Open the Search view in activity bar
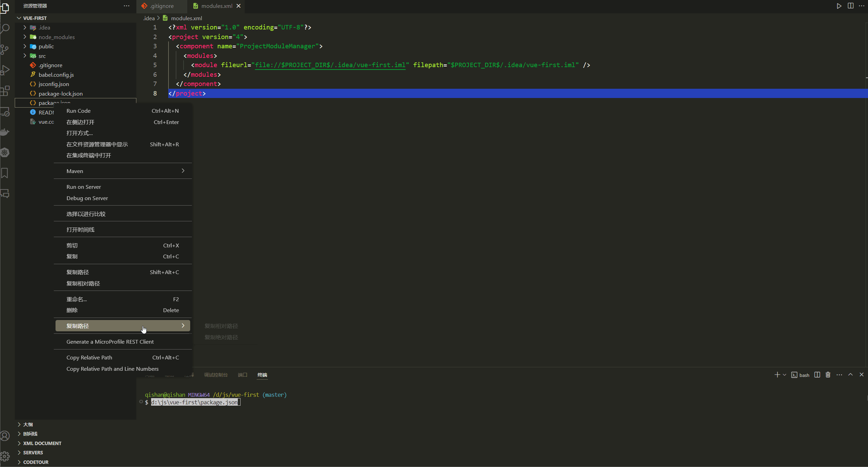The image size is (868, 467). click(5, 28)
